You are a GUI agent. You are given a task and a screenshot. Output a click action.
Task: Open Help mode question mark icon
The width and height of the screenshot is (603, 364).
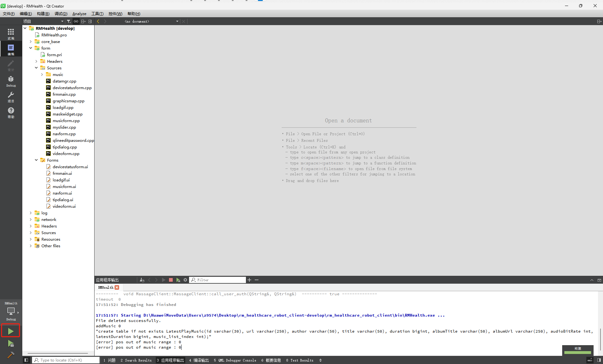11,112
